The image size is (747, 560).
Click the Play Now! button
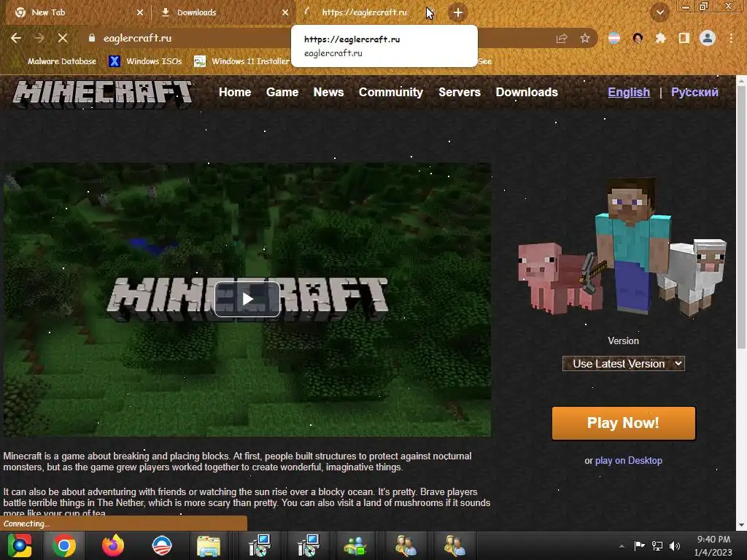(623, 423)
